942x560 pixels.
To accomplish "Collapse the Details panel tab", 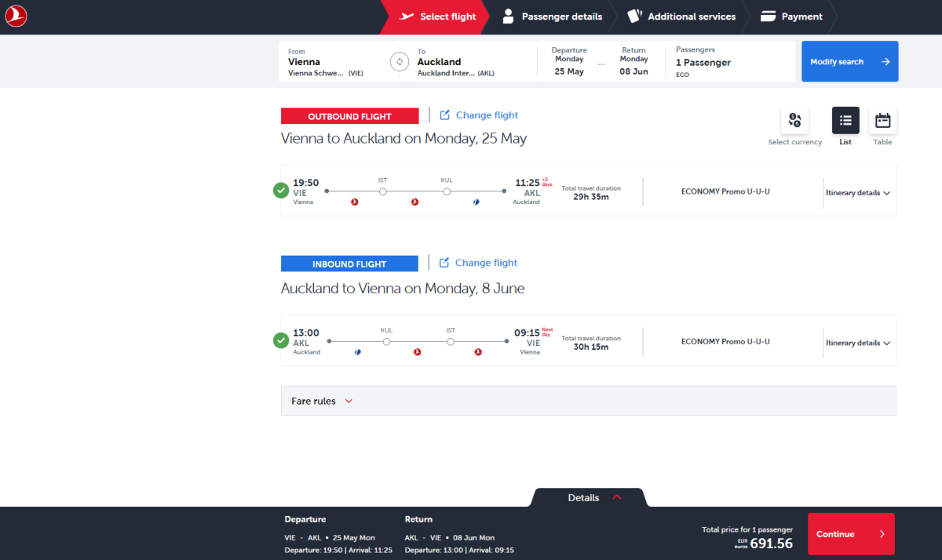I will (589, 498).
